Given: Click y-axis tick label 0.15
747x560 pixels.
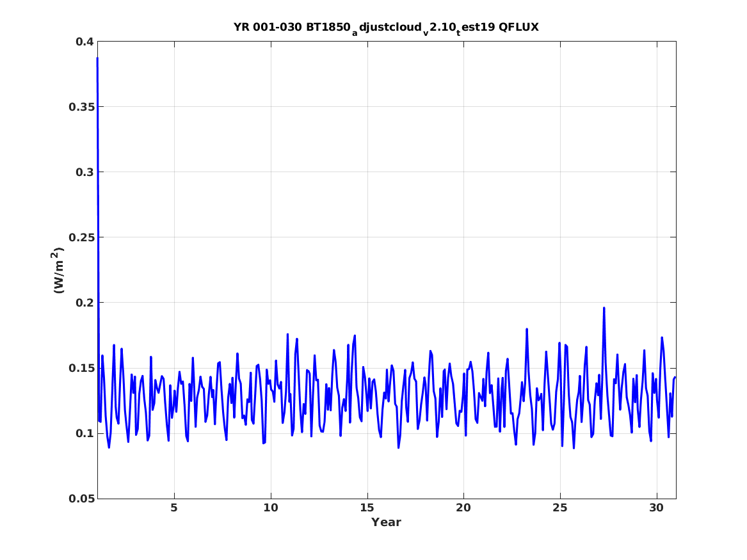Looking at the screenshot, I should (81, 368).
